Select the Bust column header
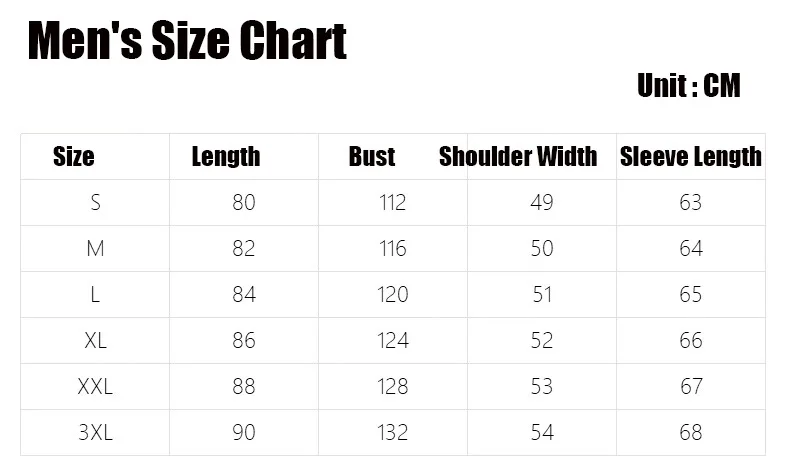 [372, 156]
